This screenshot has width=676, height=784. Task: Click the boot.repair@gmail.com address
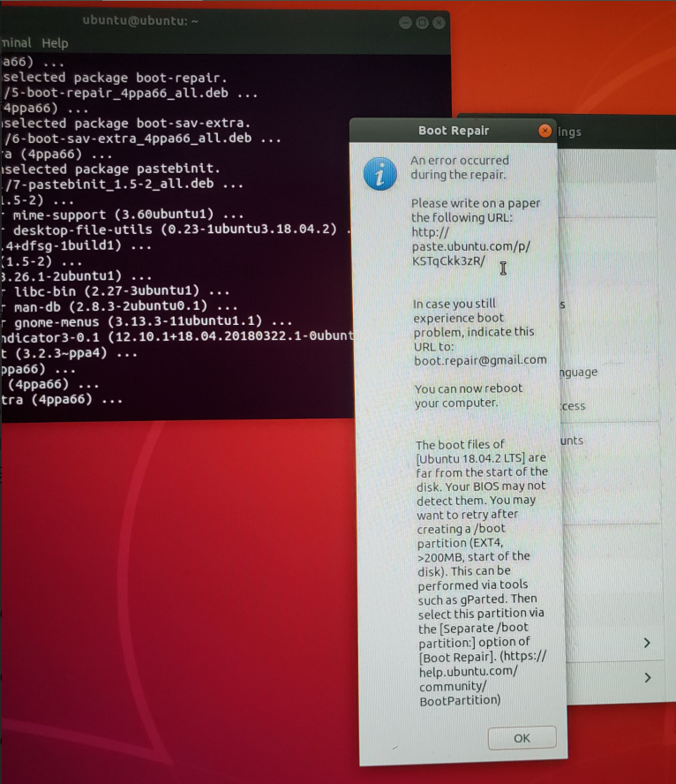[x=480, y=360]
